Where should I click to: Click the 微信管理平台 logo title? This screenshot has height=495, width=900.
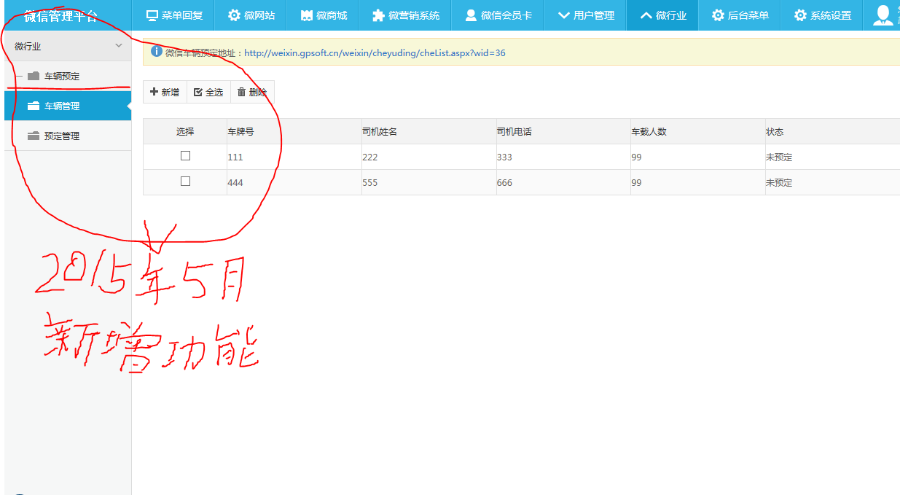(x=60, y=16)
